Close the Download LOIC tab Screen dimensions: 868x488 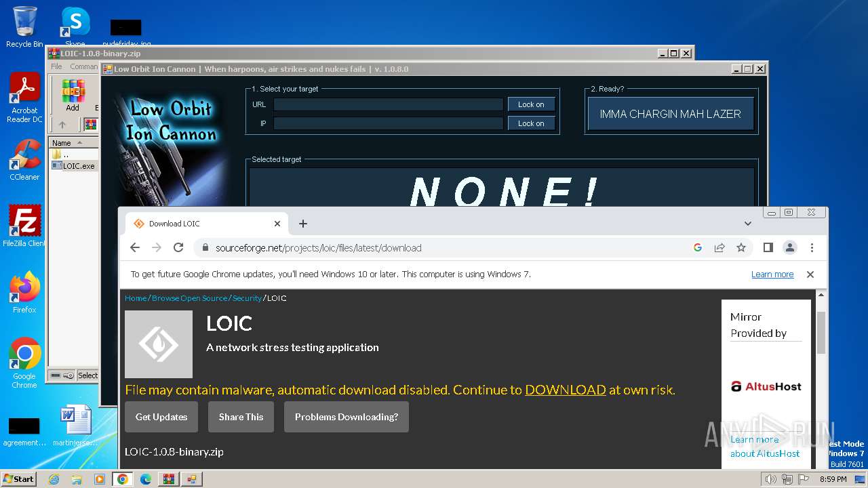click(x=277, y=224)
